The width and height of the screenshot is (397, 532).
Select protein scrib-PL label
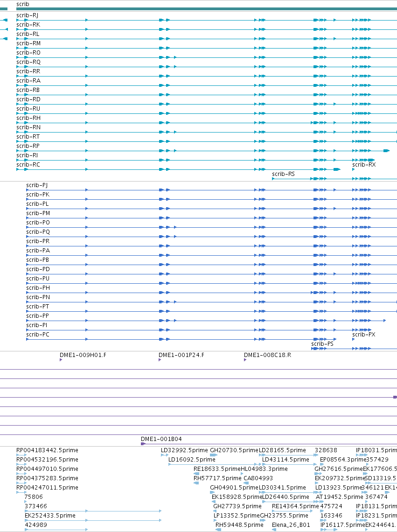point(37,203)
